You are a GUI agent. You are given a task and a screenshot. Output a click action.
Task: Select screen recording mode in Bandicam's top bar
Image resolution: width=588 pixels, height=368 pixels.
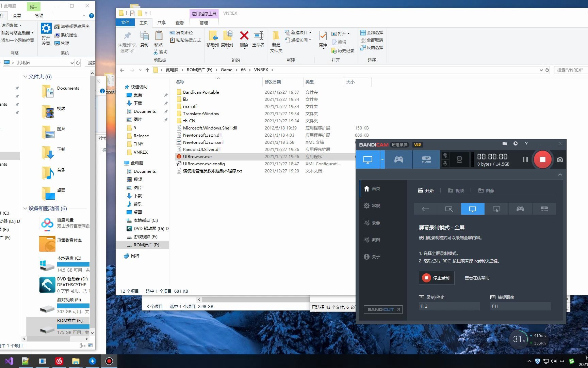coord(368,159)
